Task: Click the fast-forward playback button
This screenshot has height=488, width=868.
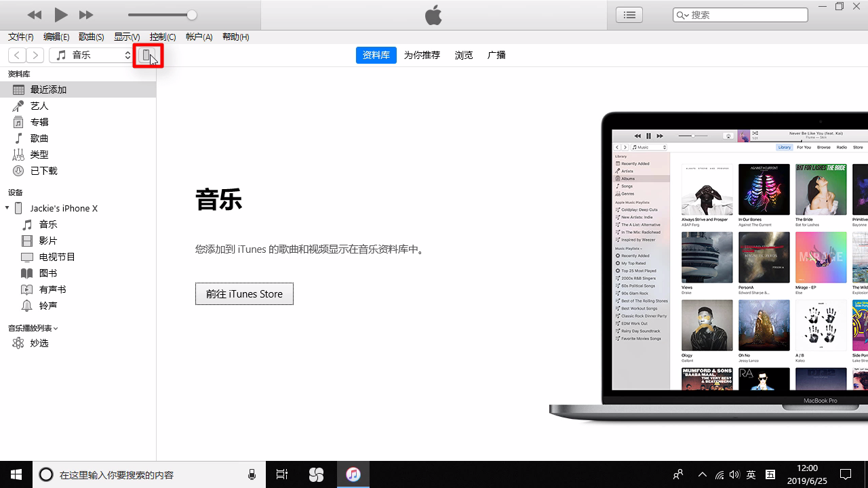Action: [x=86, y=15]
